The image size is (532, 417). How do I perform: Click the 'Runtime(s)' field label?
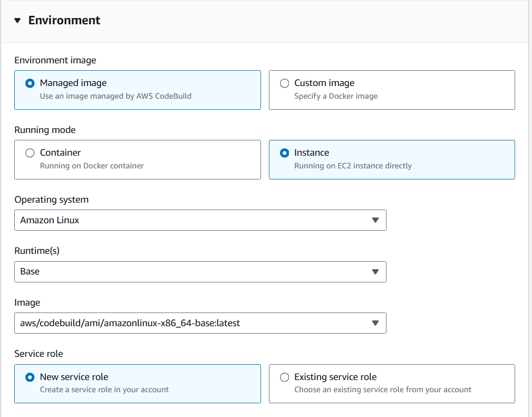click(x=36, y=251)
